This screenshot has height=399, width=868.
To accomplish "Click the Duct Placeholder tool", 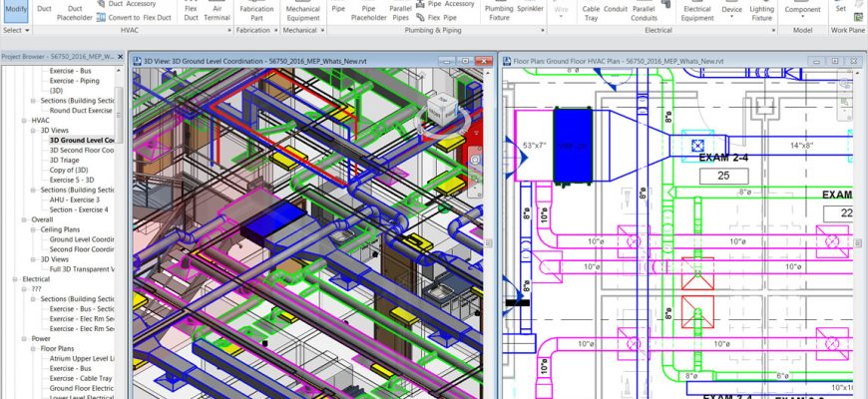I will coord(75,12).
